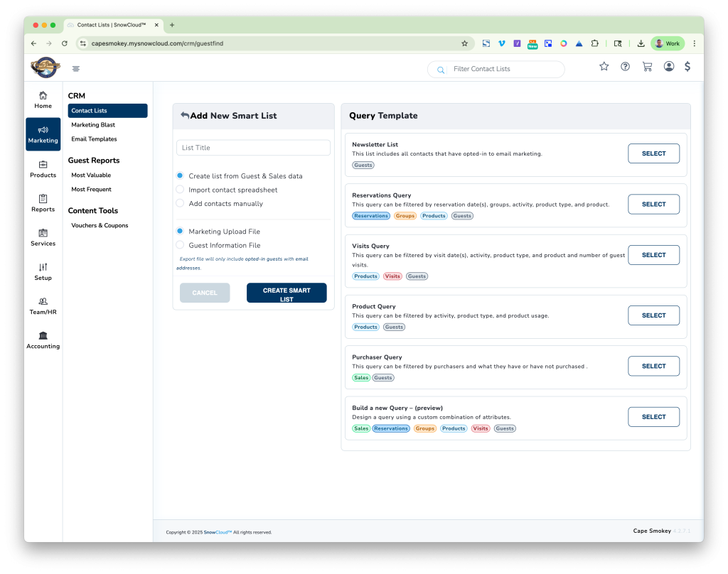The width and height of the screenshot is (728, 574).
Task: Select the Guest Information File option
Action: tap(179, 245)
